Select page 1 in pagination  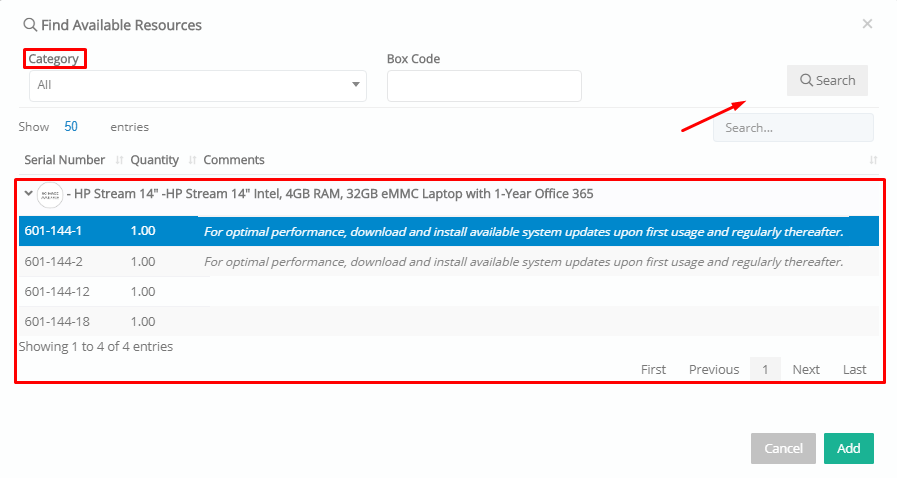pyautogui.click(x=765, y=369)
